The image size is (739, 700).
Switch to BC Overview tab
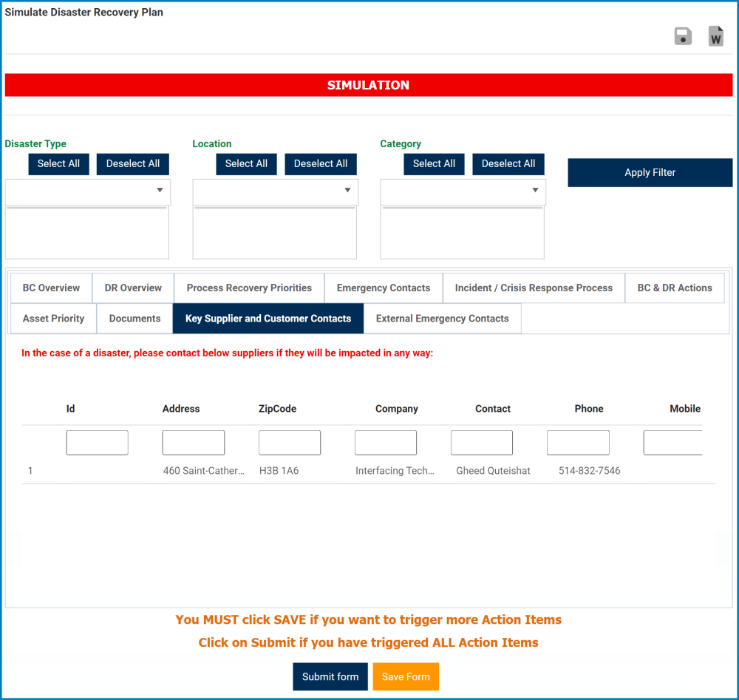tap(52, 288)
